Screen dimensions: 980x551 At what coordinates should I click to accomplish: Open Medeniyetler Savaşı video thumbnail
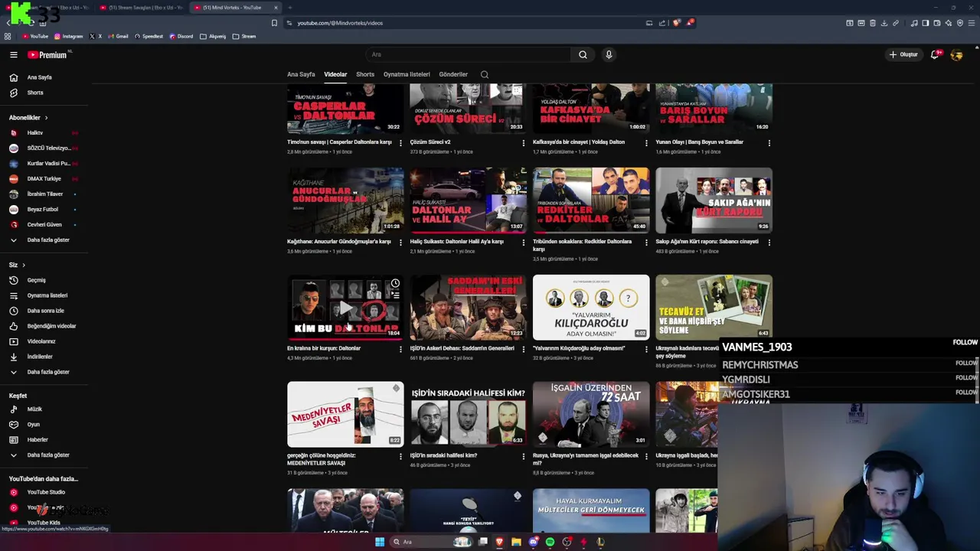click(x=345, y=414)
